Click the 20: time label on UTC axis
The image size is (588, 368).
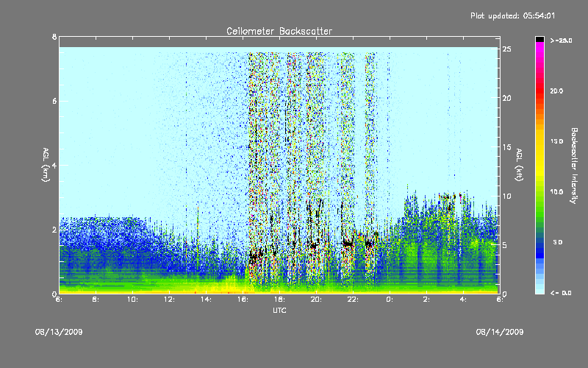click(x=317, y=300)
